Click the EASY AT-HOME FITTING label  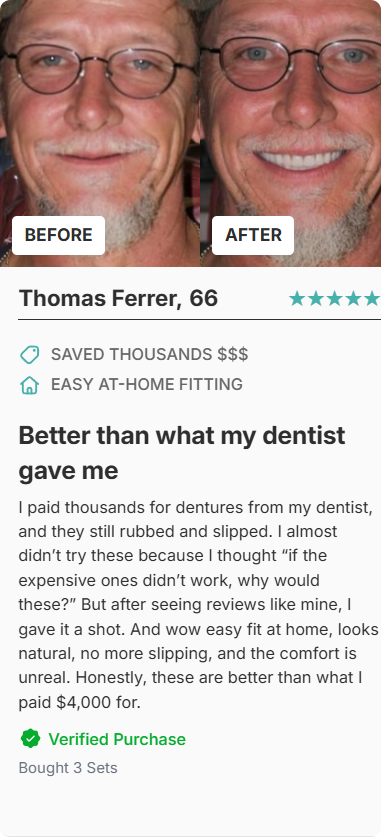pyautogui.click(x=147, y=384)
